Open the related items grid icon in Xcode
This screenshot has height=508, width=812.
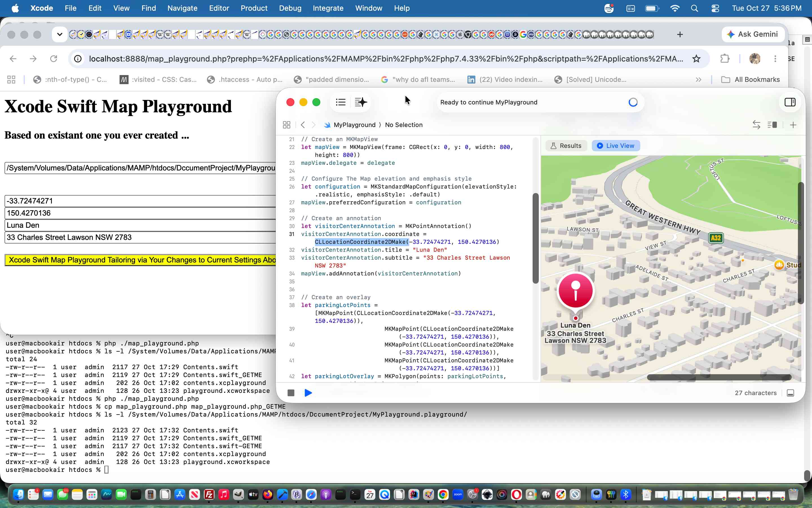[x=286, y=125]
